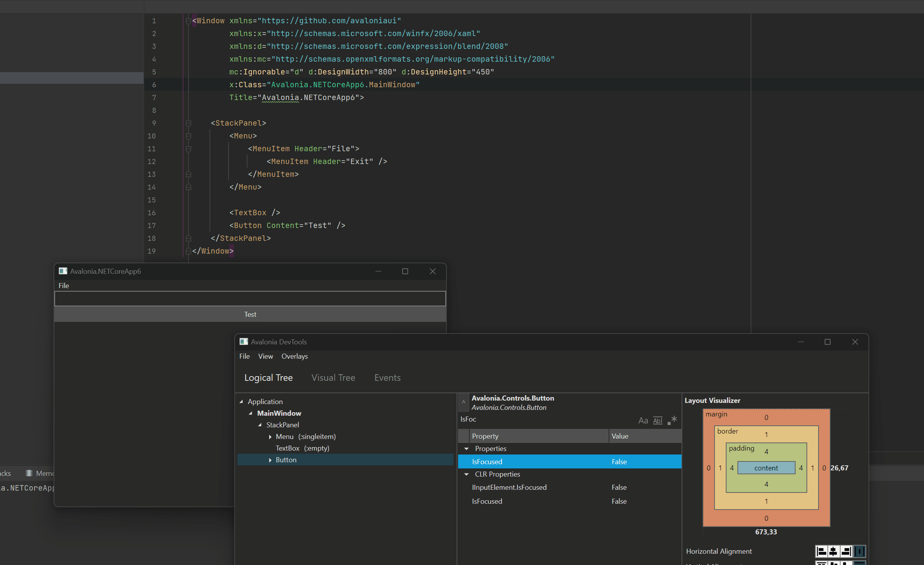Expand the Menu node in the logical tree
The image size is (924, 565).
[270, 437]
